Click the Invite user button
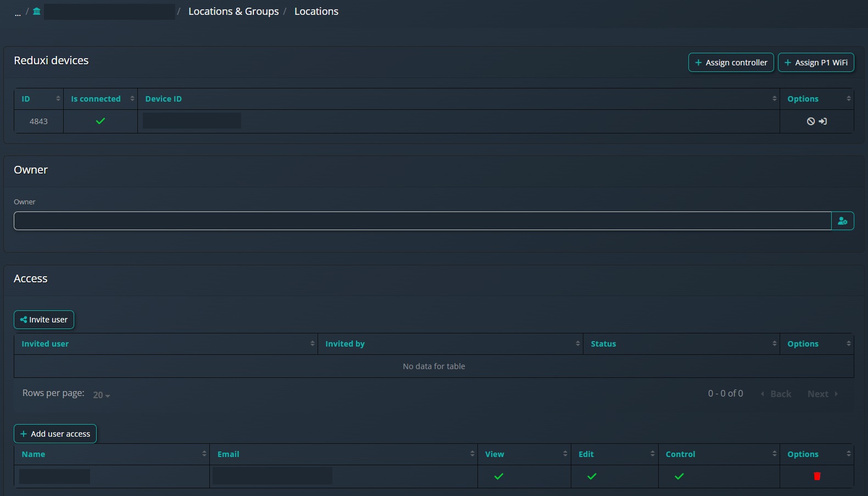 click(44, 320)
